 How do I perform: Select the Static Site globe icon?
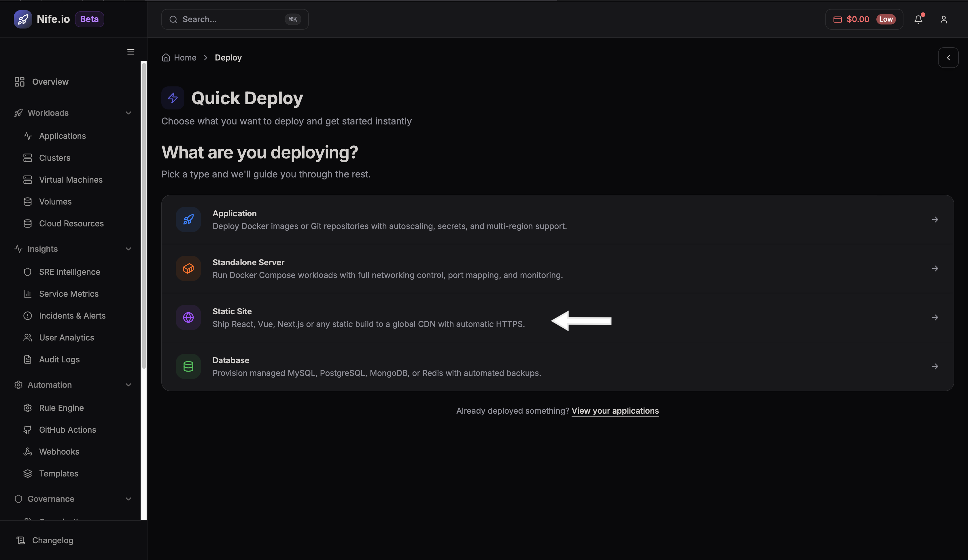click(x=188, y=317)
